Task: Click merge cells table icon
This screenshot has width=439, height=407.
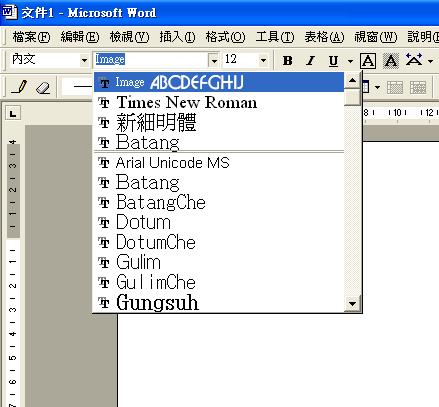Action: tap(395, 88)
